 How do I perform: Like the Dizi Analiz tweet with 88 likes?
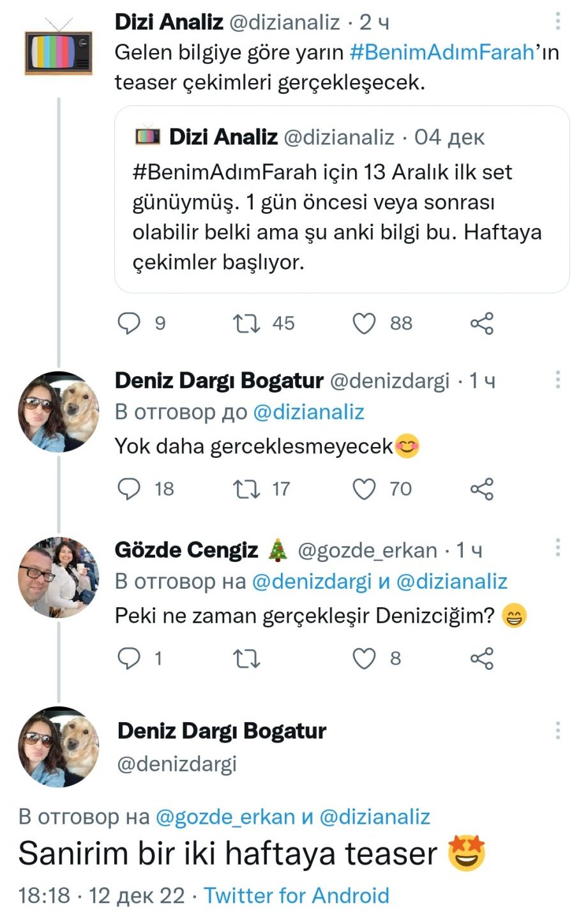[365, 323]
